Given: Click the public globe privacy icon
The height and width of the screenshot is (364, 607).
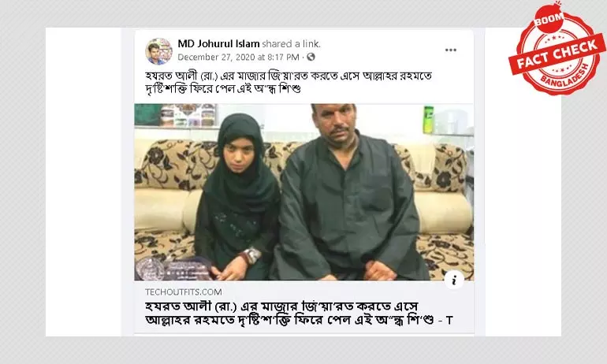Looking at the screenshot, I should pyautogui.click(x=311, y=57).
